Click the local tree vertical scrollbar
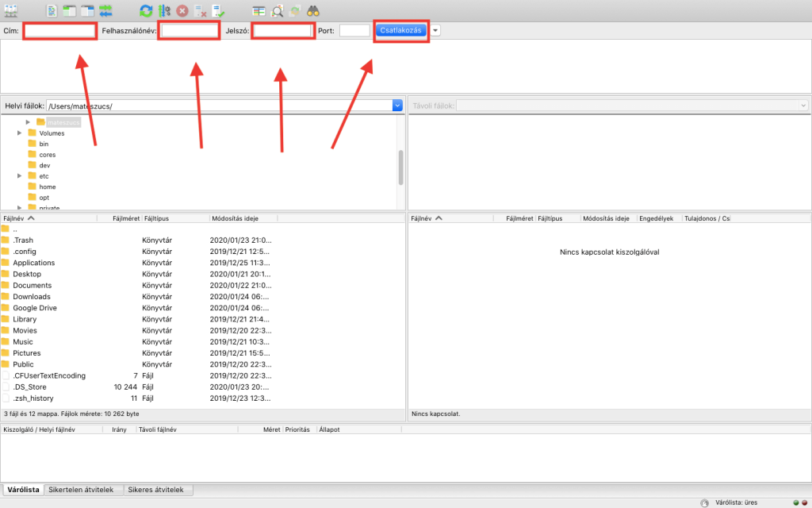The image size is (812, 508). pos(400,167)
